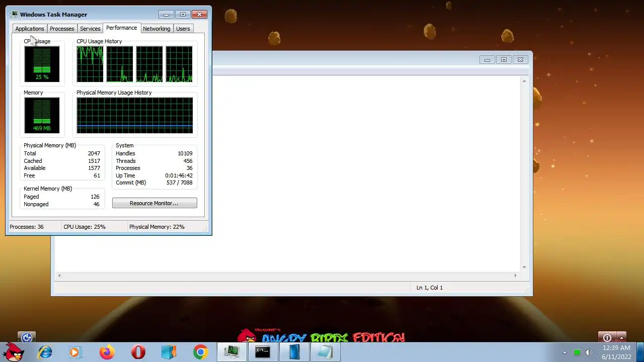The height and width of the screenshot is (362, 644).
Task: Open the blue-and-orange boxes taskbar icon
Action: pos(169,352)
